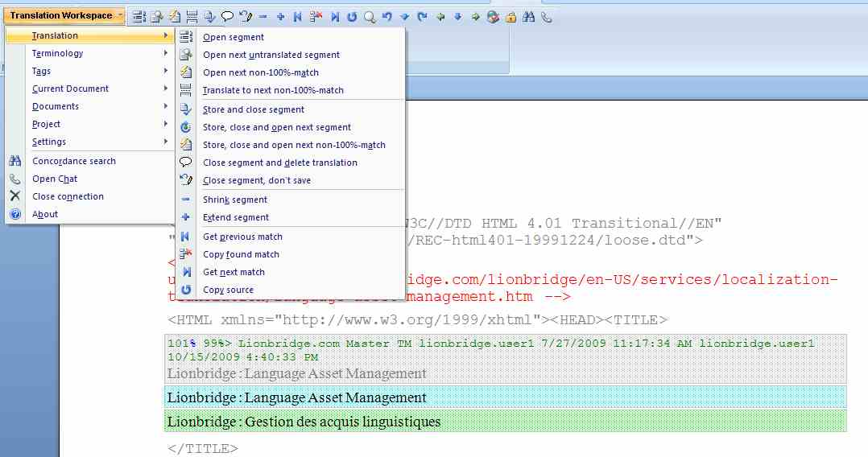Click the blue down arrow toolbar icon
This screenshot has width=868, height=457.
tap(458, 17)
